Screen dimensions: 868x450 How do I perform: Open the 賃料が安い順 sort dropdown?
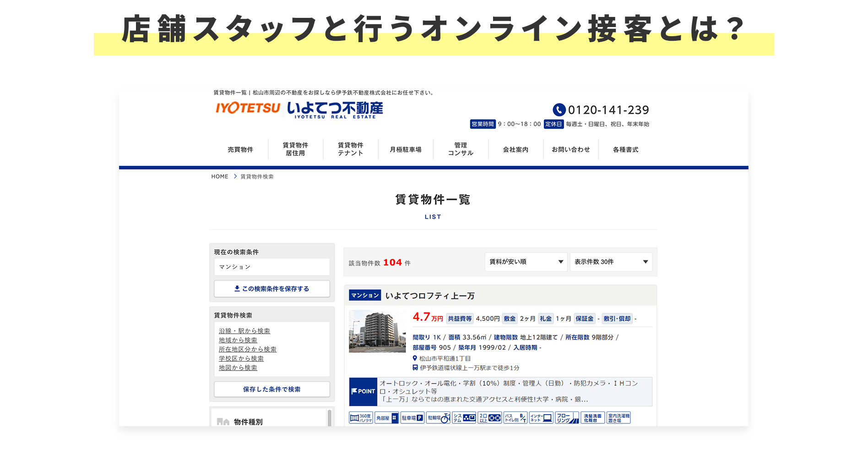(526, 262)
